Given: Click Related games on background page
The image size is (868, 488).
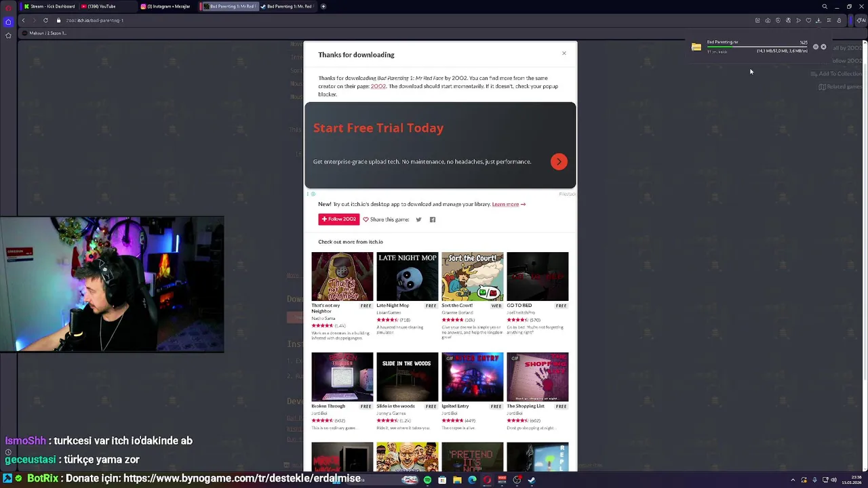Looking at the screenshot, I should coord(840,87).
